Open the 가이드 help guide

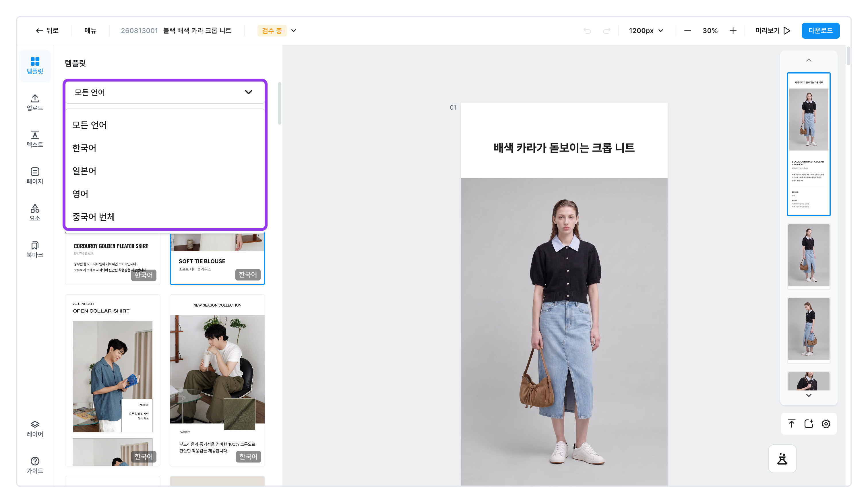(x=35, y=465)
